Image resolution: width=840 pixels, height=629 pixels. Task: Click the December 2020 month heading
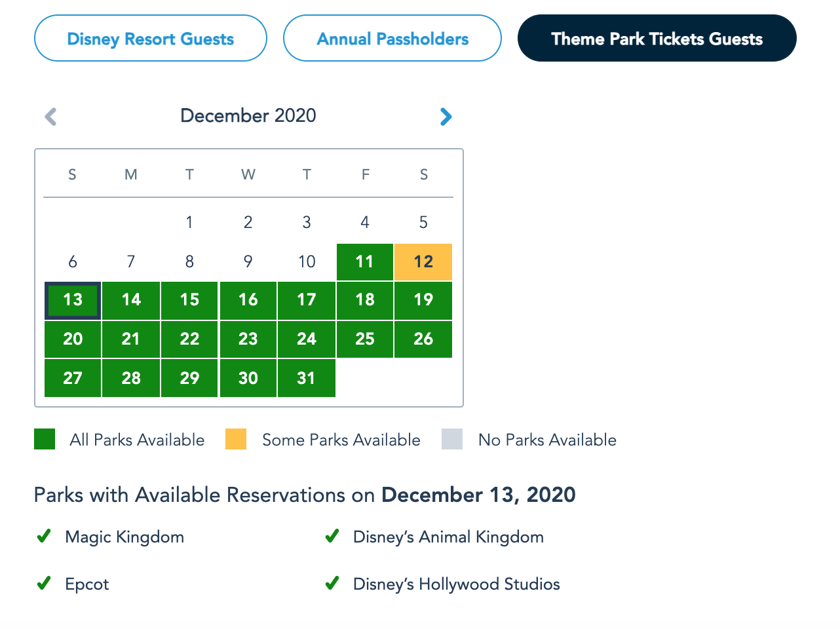point(248,116)
